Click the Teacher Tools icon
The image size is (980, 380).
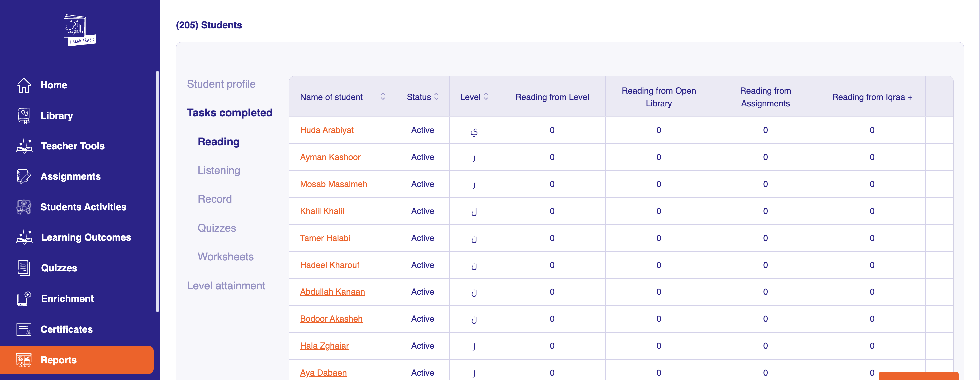(x=24, y=146)
